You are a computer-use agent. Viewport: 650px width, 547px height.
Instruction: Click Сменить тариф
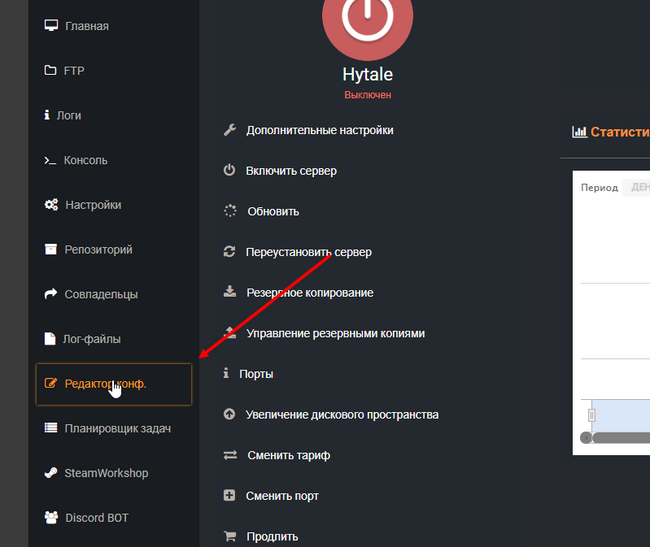pyautogui.click(x=288, y=455)
